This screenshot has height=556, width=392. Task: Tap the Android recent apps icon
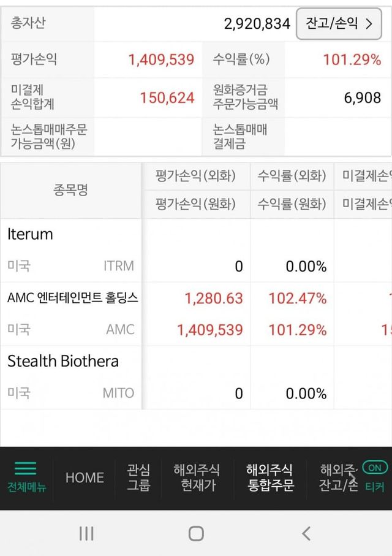(x=86, y=533)
